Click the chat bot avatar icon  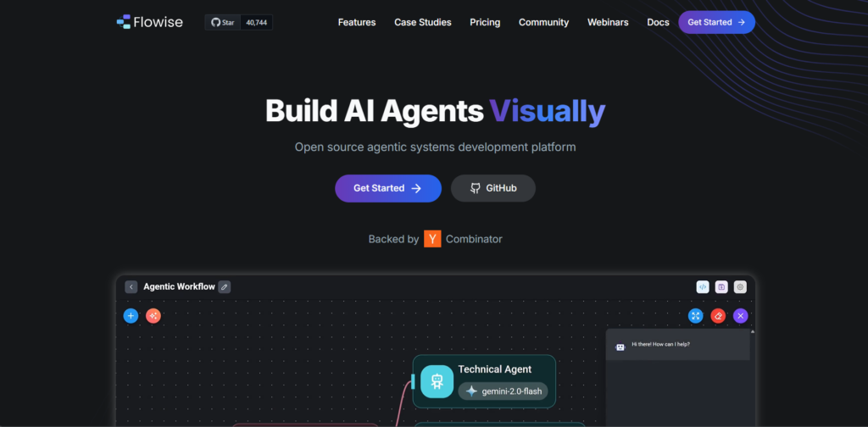(620, 347)
